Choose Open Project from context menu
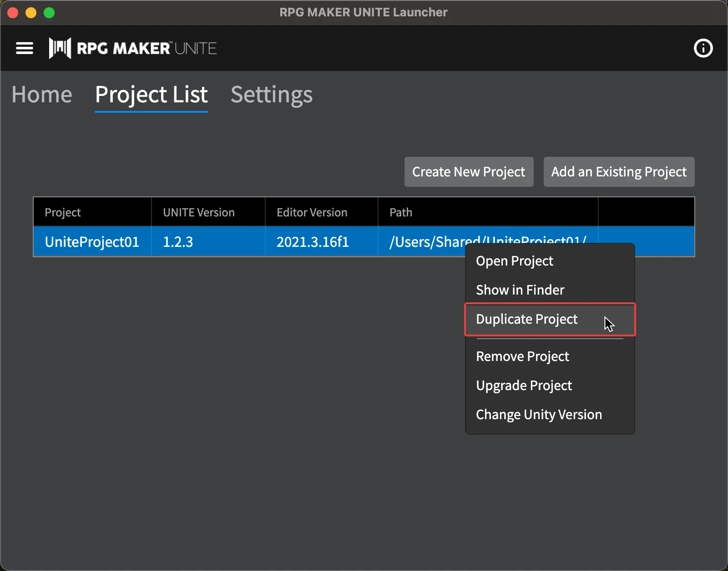This screenshot has width=728, height=571. 514,261
